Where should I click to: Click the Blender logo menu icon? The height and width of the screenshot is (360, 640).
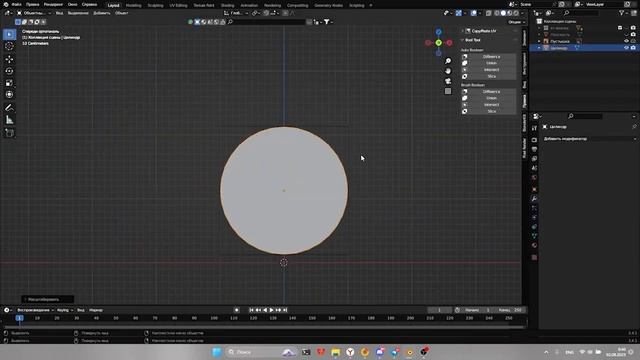(6, 4)
